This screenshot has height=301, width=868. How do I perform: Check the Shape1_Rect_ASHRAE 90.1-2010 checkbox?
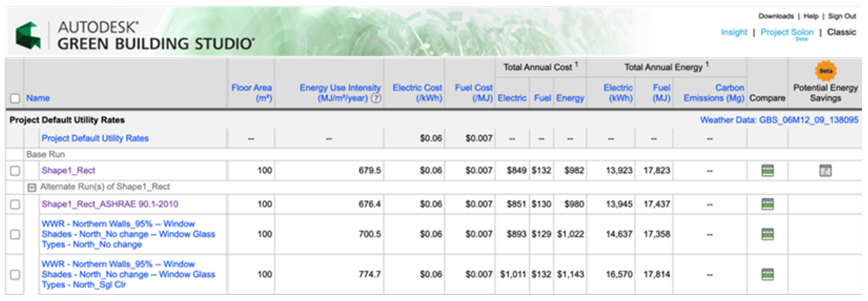[x=15, y=204]
